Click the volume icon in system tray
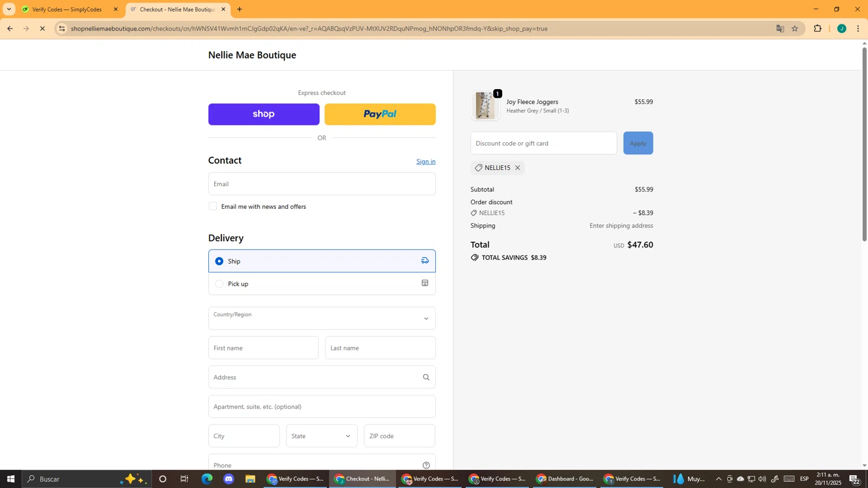 coord(762,479)
